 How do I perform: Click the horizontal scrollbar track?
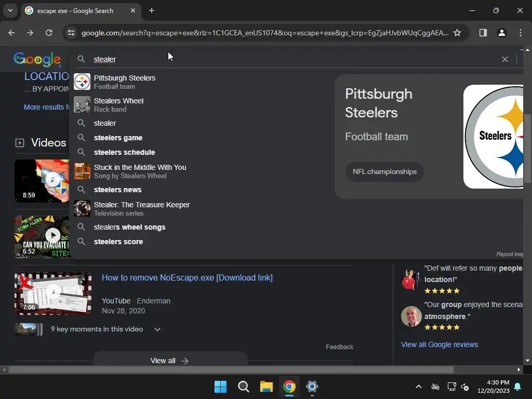(486, 369)
